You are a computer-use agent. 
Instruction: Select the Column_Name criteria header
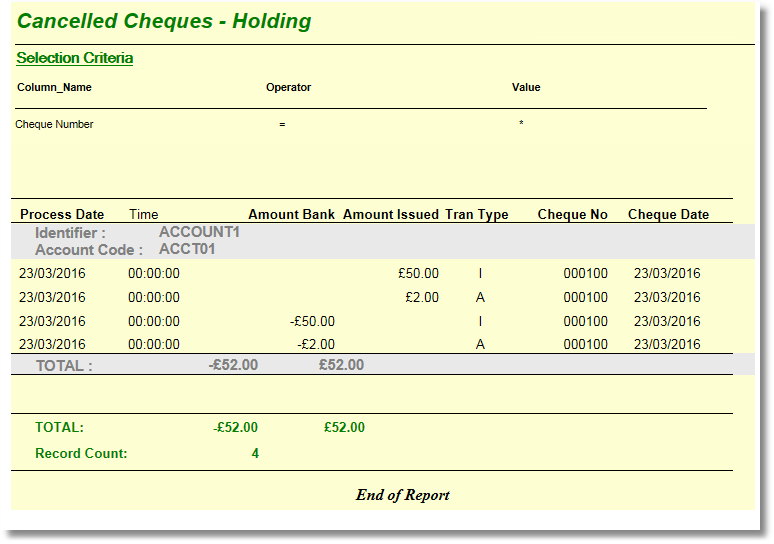tap(54, 87)
